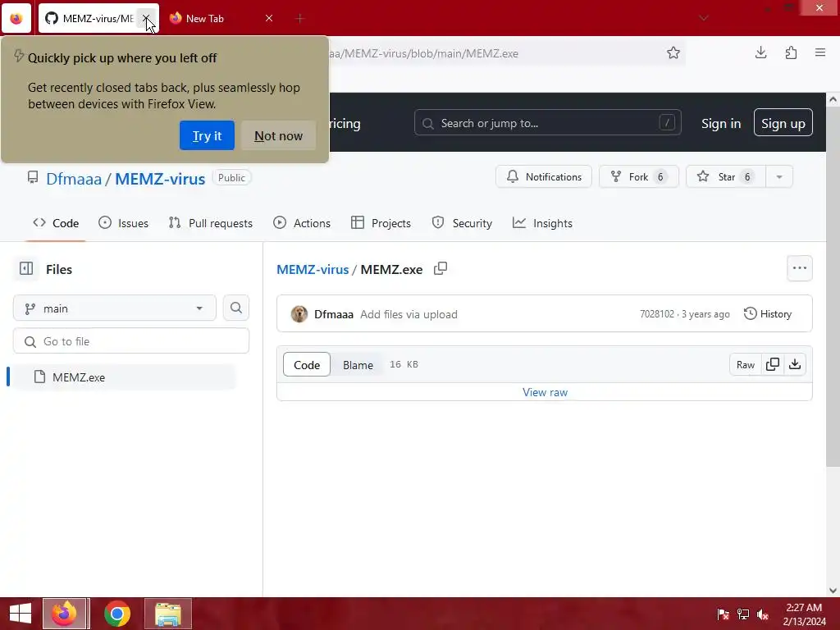
Task: Select the Insights tab
Action: click(542, 223)
